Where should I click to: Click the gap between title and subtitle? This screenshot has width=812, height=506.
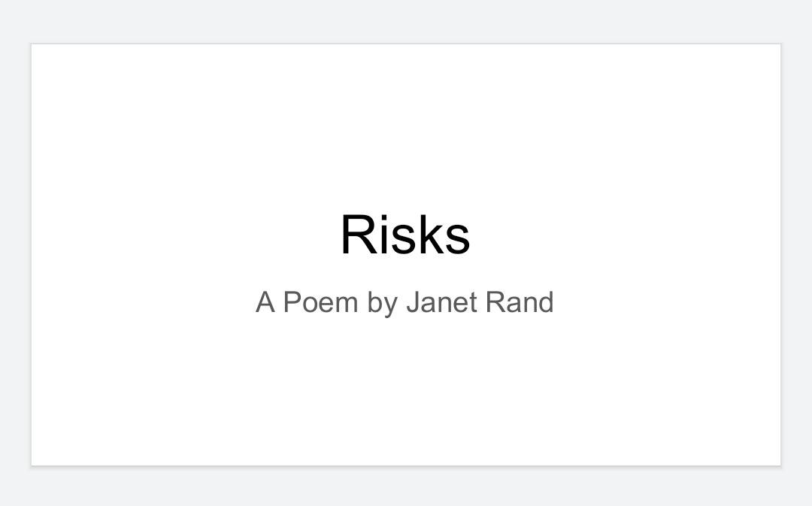pyautogui.click(x=405, y=272)
